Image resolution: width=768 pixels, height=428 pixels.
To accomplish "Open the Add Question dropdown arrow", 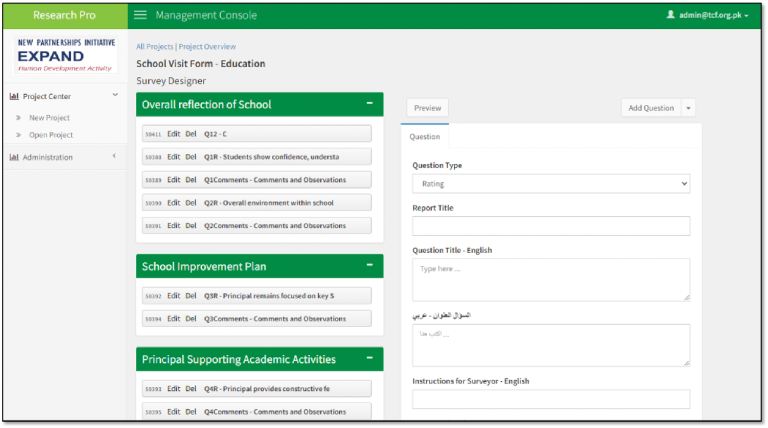I will [689, 108].
